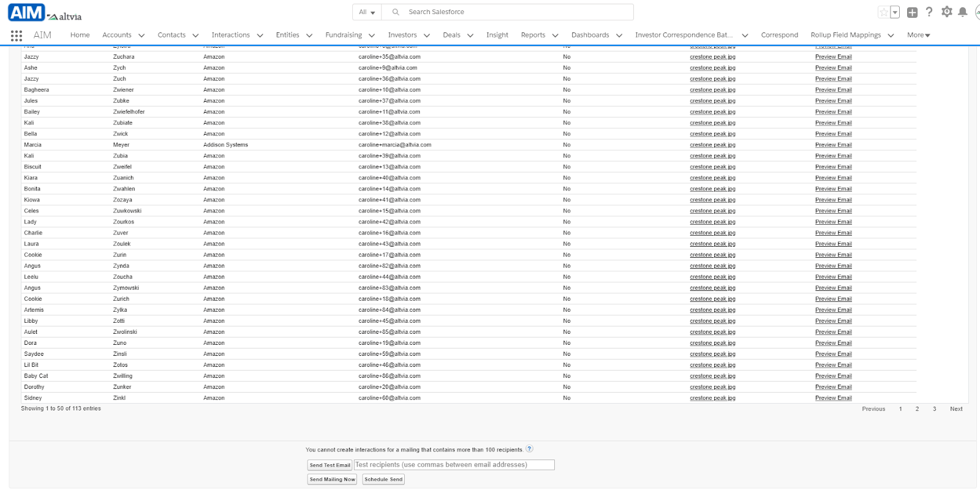
Task: Expand the Interactions tab dropdown chevron
Action: (260, 36)
